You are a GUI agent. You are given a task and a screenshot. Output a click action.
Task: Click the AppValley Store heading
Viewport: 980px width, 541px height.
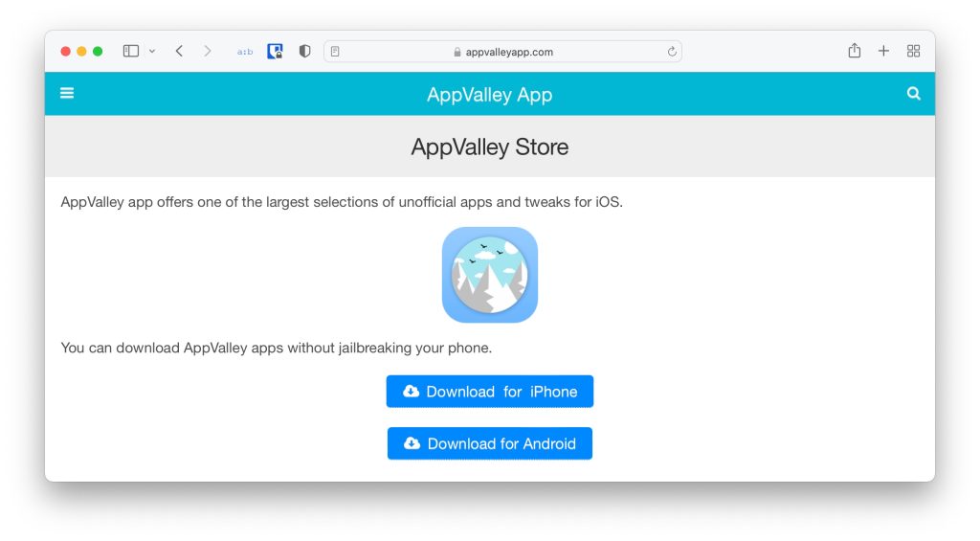489,147
